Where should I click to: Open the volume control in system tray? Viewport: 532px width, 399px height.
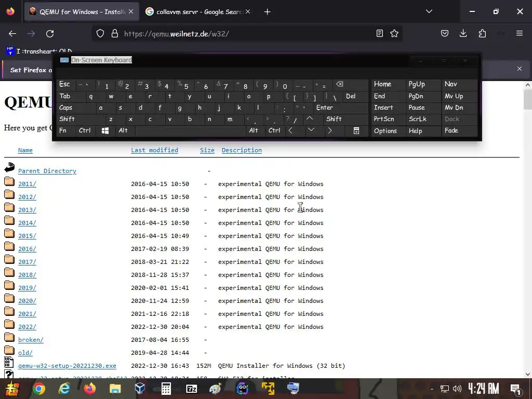point(457,389)
